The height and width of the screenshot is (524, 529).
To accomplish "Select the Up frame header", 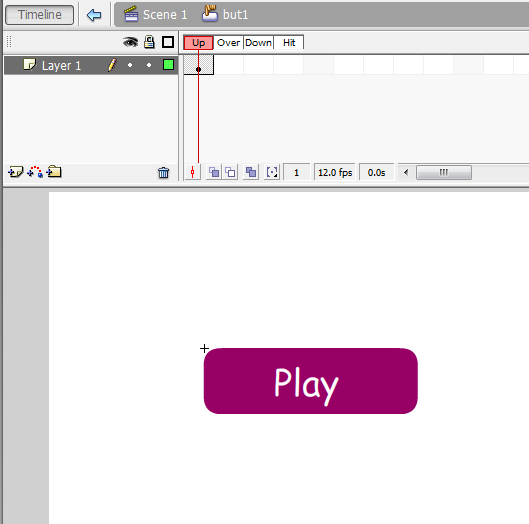I will click(198, 43).
